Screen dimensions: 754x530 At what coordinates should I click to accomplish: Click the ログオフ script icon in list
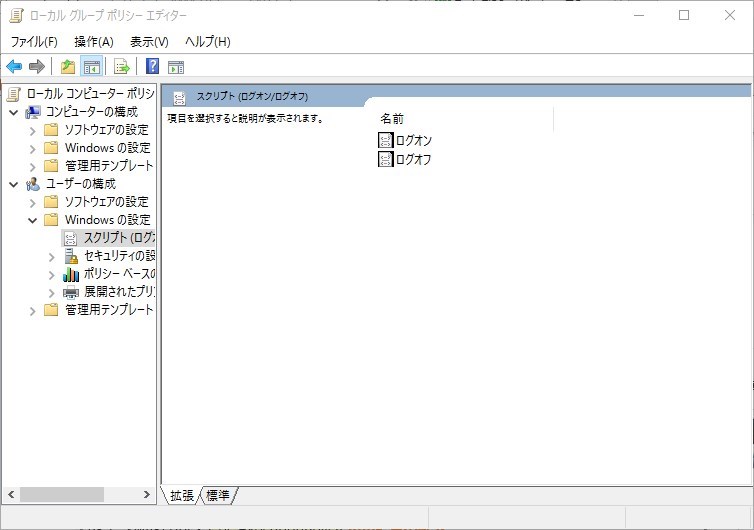tap(386, 159)
